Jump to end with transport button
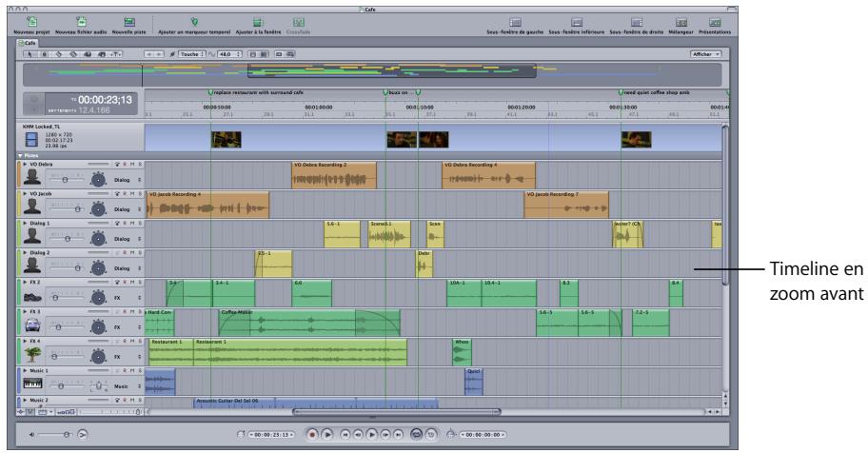Image resolution: width=868 pixels, height=453 pixels. click(399, 435)
